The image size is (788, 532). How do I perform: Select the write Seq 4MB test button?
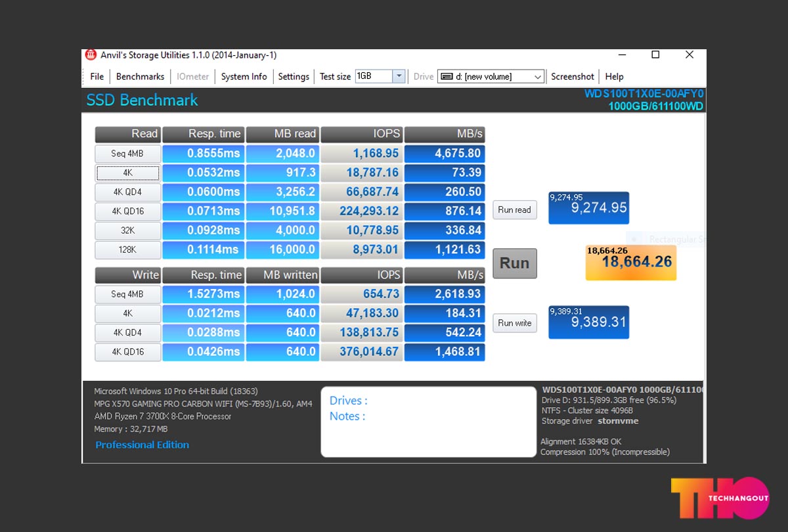[x=127, y=294]
